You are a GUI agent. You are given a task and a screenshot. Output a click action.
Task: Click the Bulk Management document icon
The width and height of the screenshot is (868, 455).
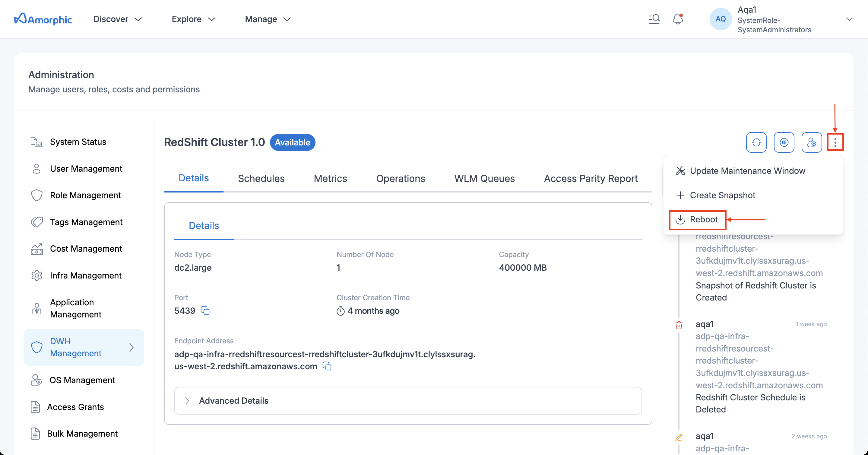pos(35,434)
